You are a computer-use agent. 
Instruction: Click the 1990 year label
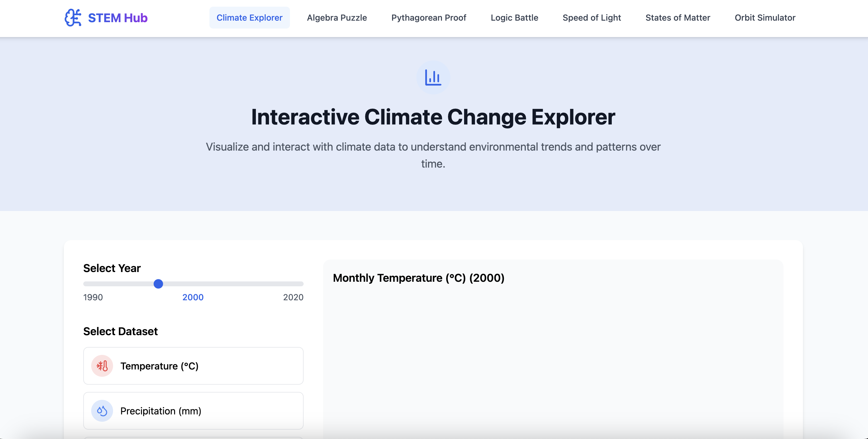click(93, 297)
